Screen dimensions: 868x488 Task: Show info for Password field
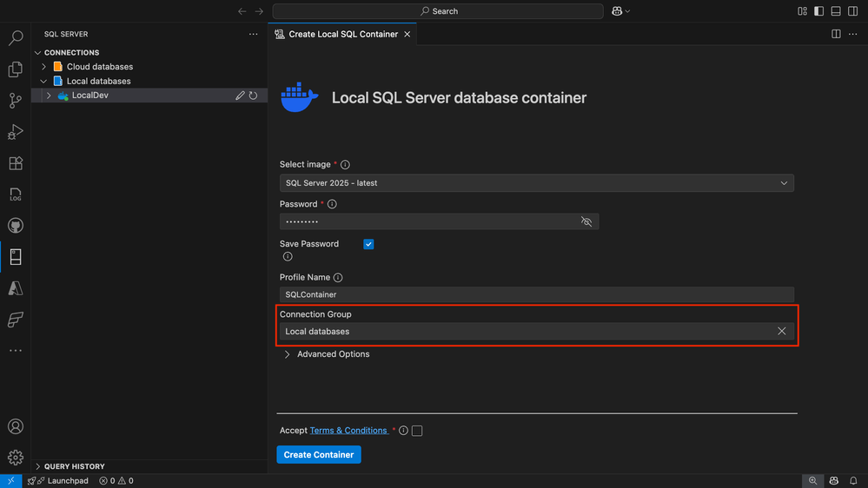click(332, 204)
